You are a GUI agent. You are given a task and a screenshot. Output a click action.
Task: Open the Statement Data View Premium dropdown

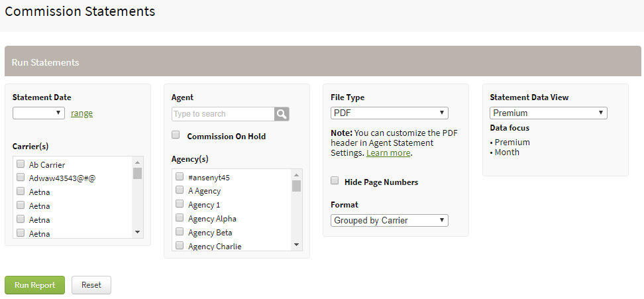[549, 113]
